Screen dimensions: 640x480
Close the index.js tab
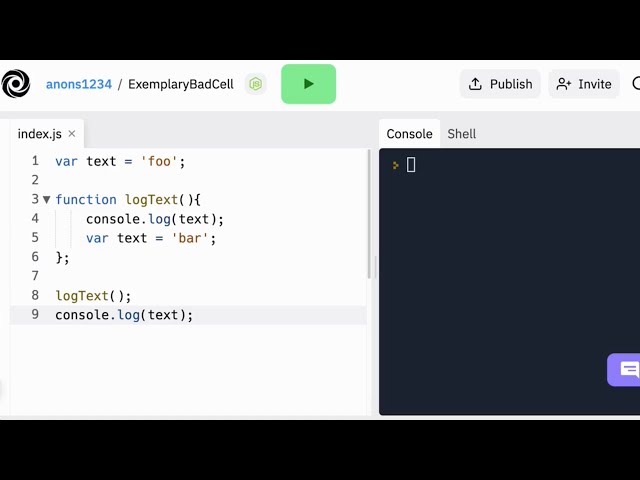(x=72, y=133)
